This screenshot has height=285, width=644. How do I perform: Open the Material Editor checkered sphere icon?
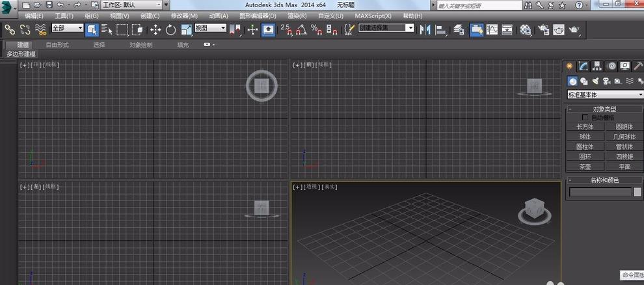tap(526, 29)
